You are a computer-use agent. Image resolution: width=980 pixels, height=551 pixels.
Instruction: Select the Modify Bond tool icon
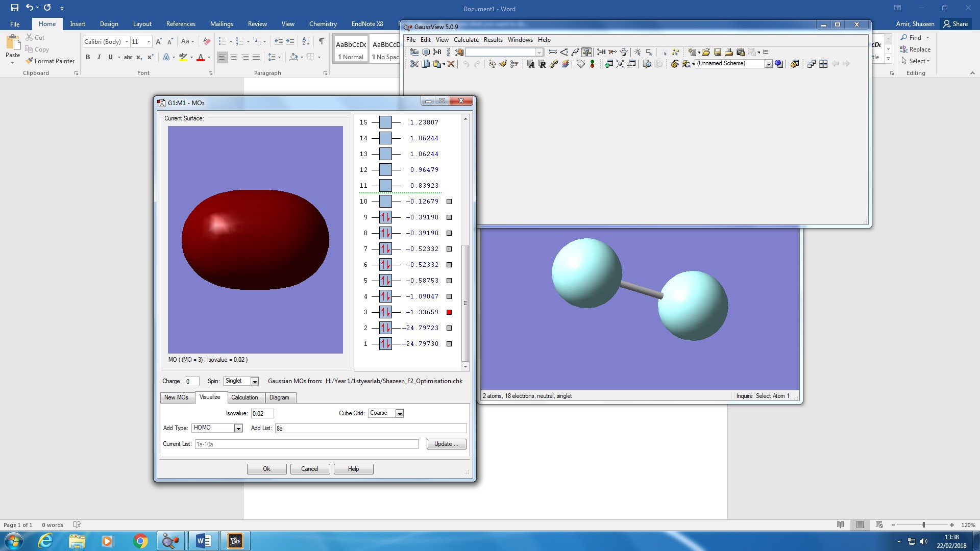point(552,52)
